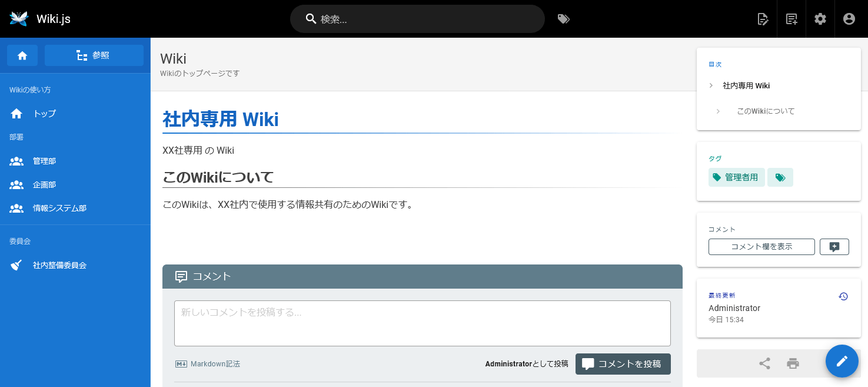This screenshot has height=387, width=868.
Task: Open 管理部 in the sidebar
Action: [x=44, y=161]
